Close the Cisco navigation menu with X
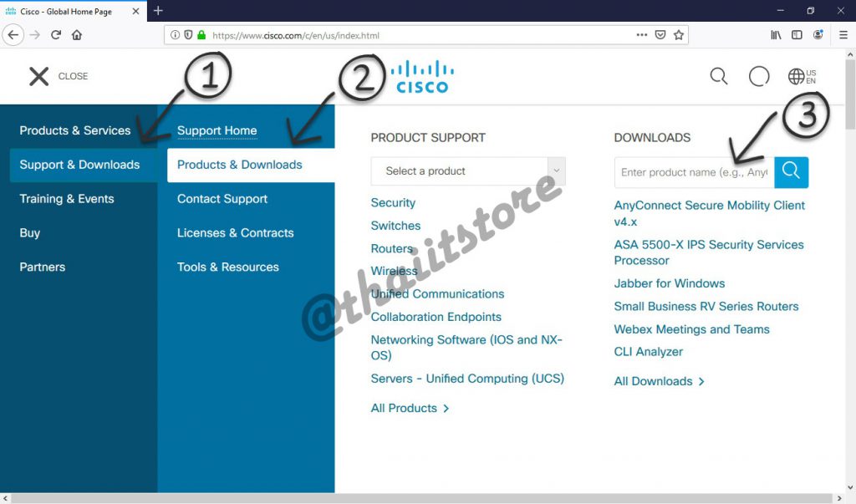This screenshot has width=856, height=504. pos(38,76)
